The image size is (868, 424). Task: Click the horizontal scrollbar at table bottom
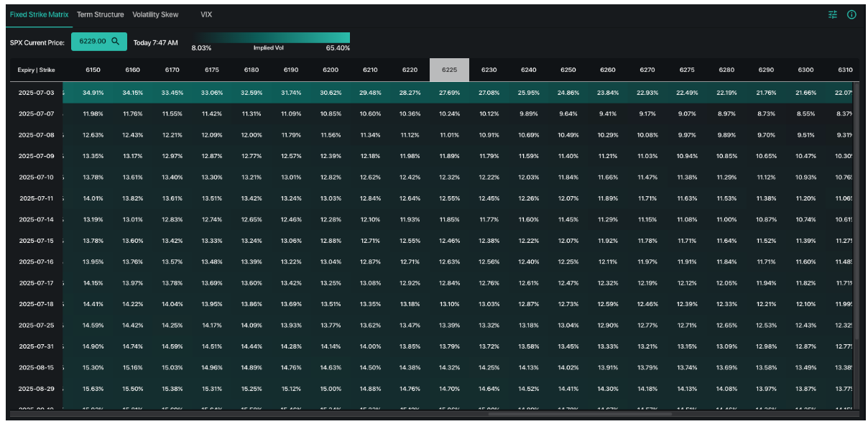(x=581, y=413)
